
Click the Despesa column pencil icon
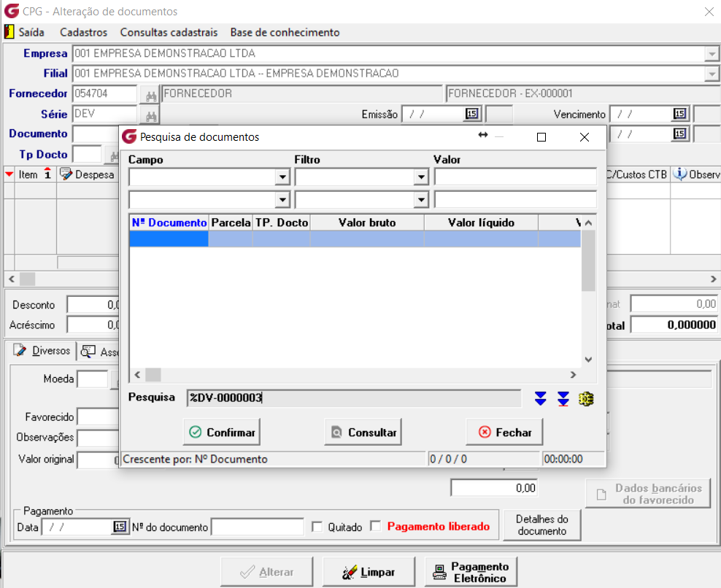(x=66, y=174)
